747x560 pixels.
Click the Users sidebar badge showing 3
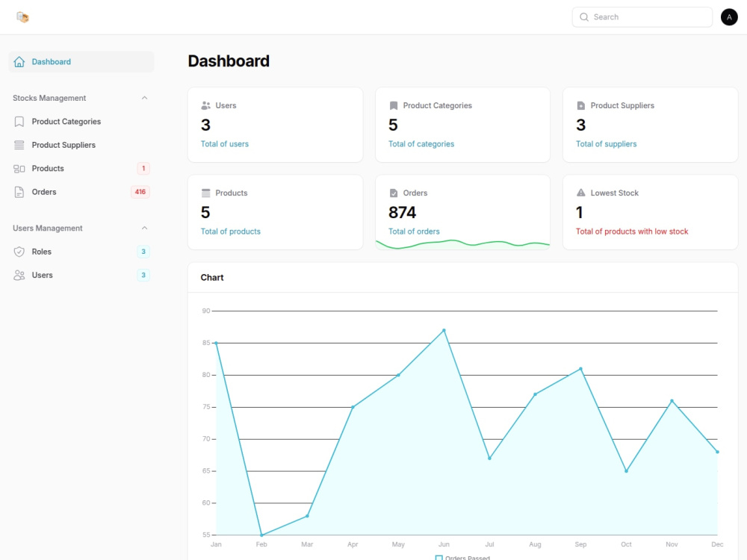pyautogui.click(x=143, y=276)
